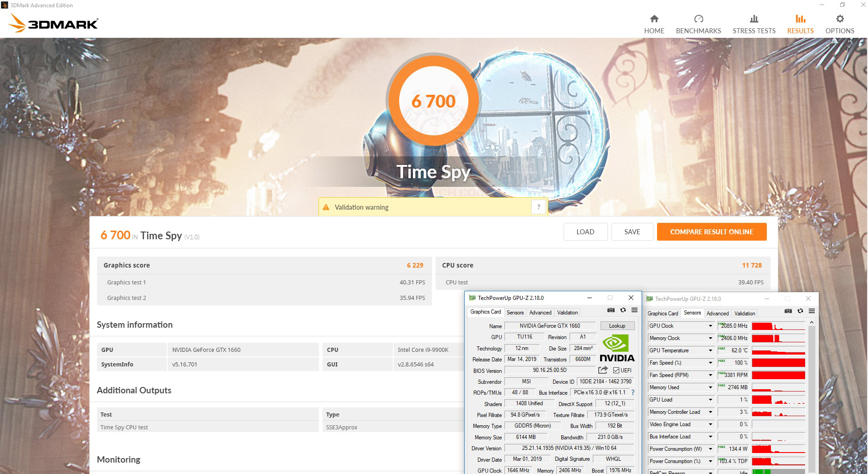The height and width of the screenshot is (474, 868).
Task: Click the Fan Speed (%) sensor graph
Action: pyautogui.click(x=778, y=363)
